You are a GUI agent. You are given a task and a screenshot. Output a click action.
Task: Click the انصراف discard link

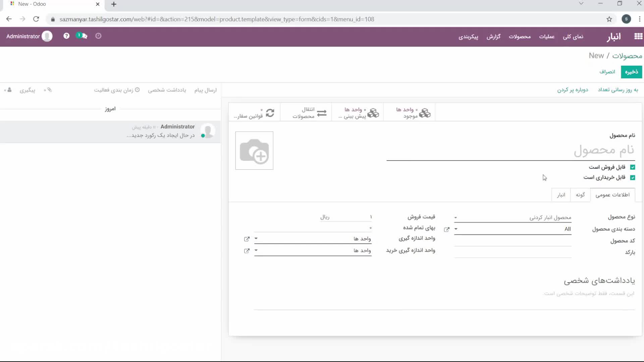607,72
